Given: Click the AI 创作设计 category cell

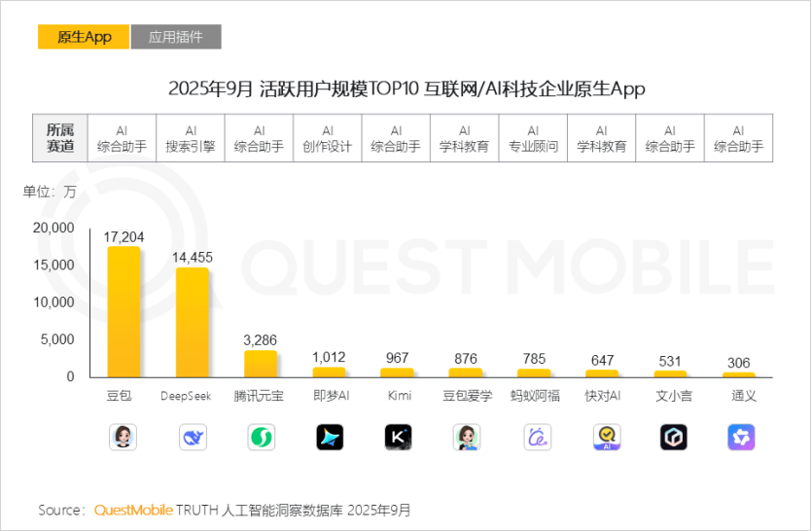Looking at the screenshot, I should [328, 138].
